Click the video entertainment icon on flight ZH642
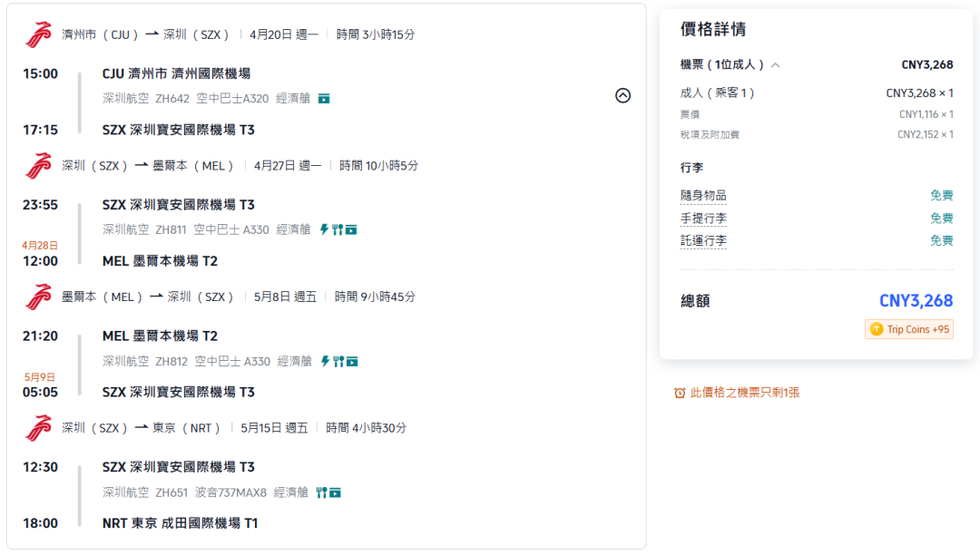This screenshot has width=980, height=555. 324,98
